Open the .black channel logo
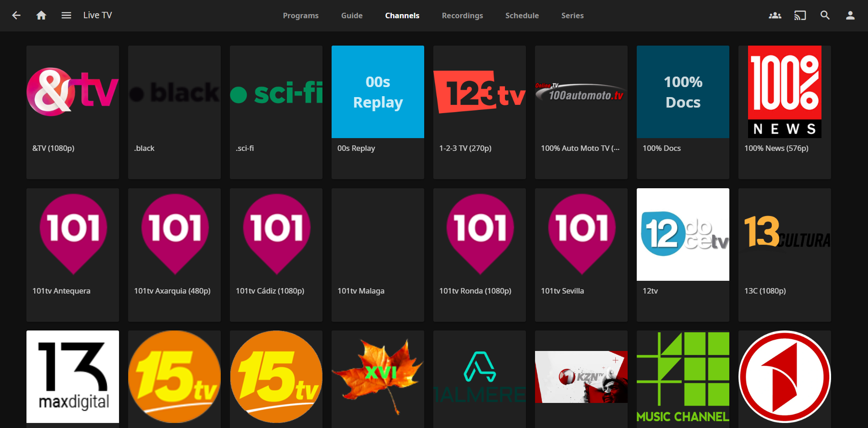Image resolution: width=868 pixels, height=428 pixels. click(174, 92)
